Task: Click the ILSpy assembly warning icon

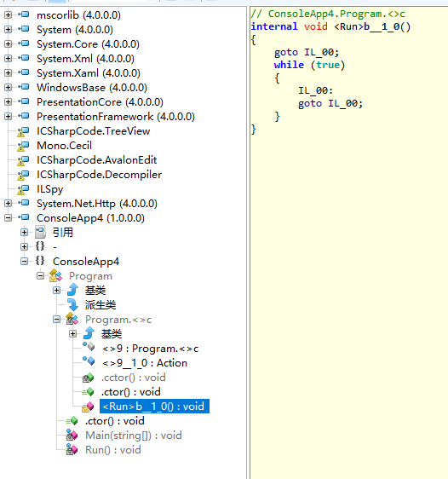Action: (23, 189)
